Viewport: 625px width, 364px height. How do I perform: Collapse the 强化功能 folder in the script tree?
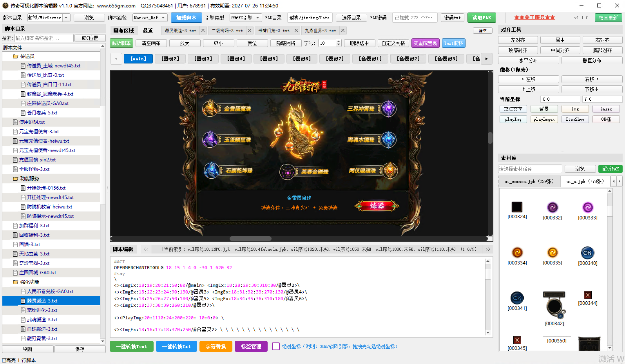16,282
